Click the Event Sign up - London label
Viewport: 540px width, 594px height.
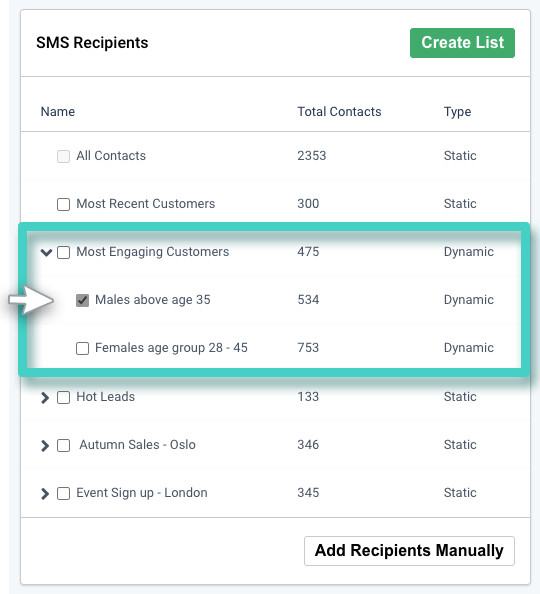[x=142, y=493]
